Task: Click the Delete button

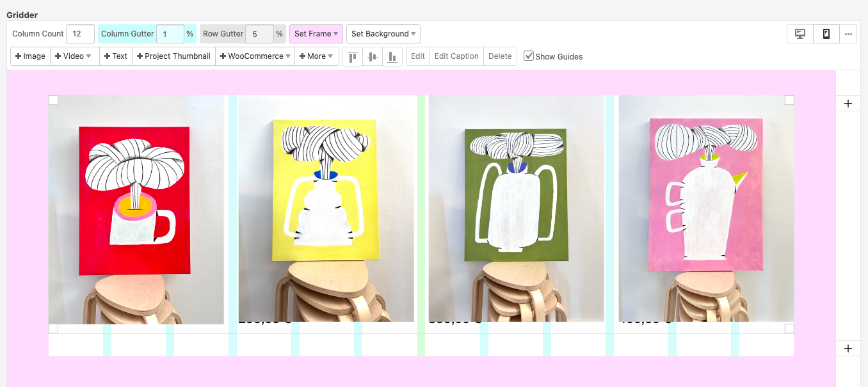Action: point(500,56)
